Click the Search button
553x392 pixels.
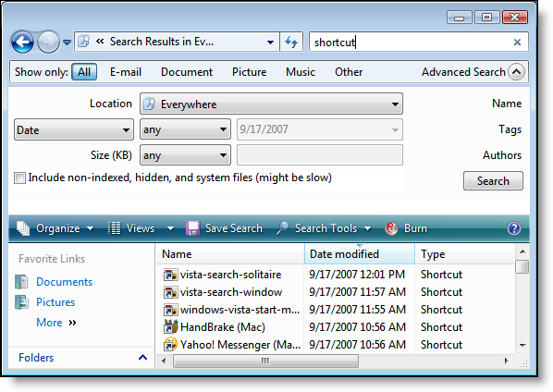click(x=493, y=181)
